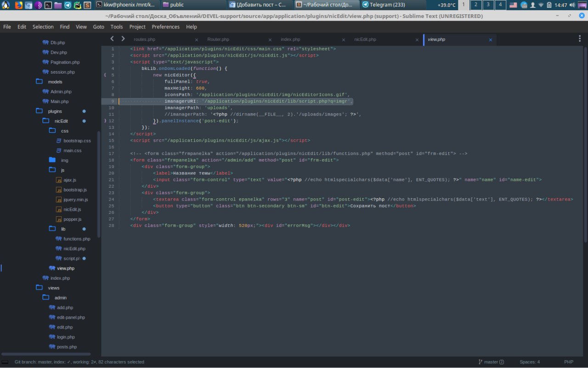Launch Telegram from the panel launcher
Screen dimensions: 588x368
coord(68,5)
